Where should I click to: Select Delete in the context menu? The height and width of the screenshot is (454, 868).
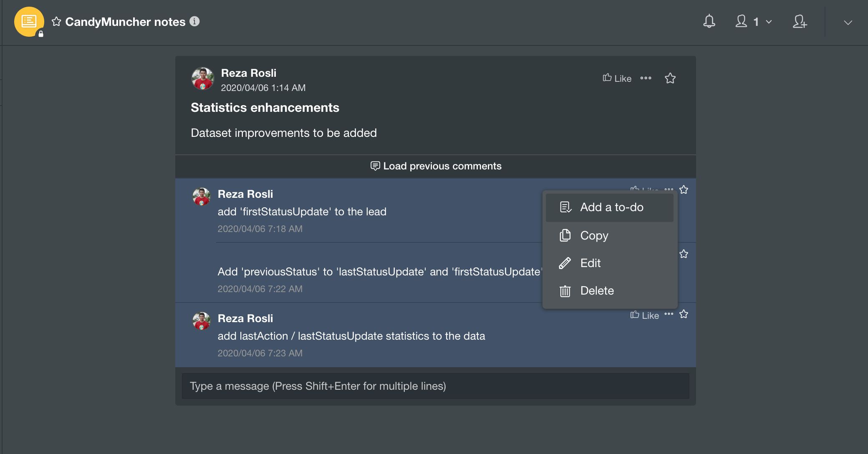click(597, 290)
